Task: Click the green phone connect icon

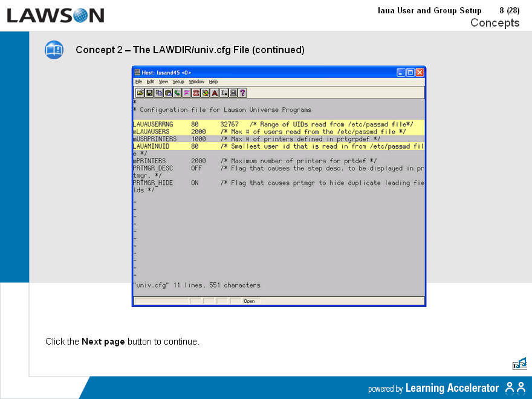Action: point(178,92)
